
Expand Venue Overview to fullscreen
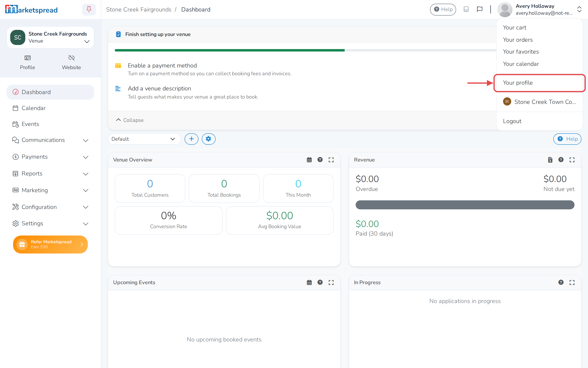click(331, 160)
